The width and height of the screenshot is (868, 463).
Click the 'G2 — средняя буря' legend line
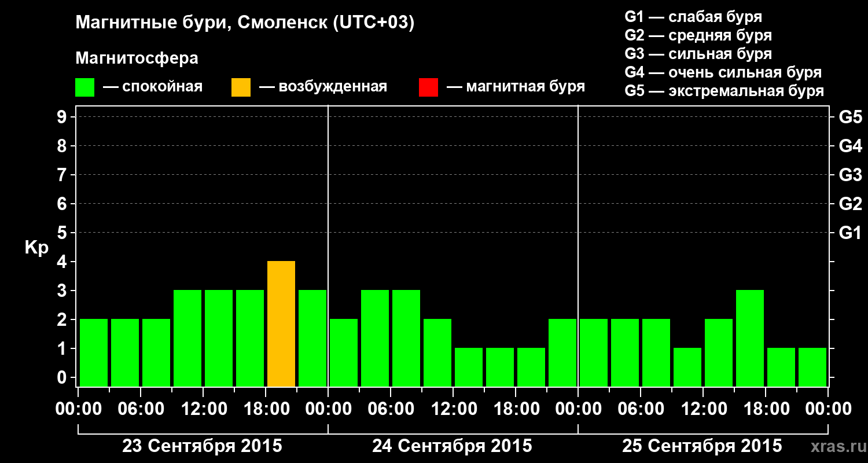click(698, 35)
